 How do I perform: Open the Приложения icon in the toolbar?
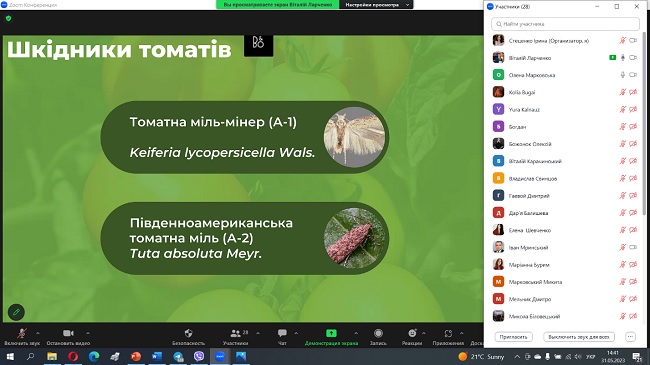point(448,333)
